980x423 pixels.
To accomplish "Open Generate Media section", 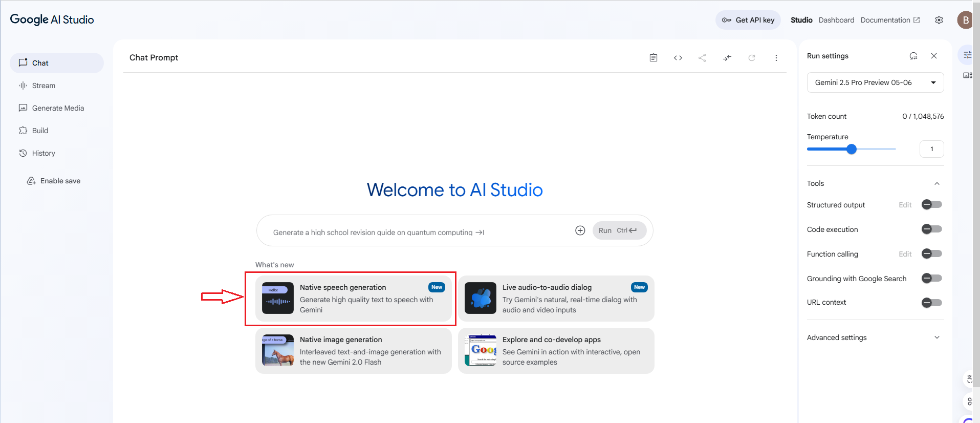I will point(57,108).
